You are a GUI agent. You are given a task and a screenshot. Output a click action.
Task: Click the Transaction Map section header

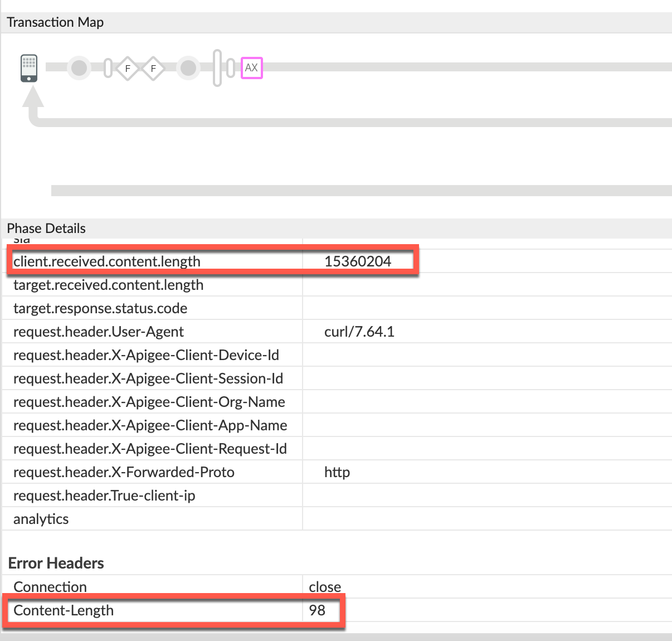tap(55, 22)
